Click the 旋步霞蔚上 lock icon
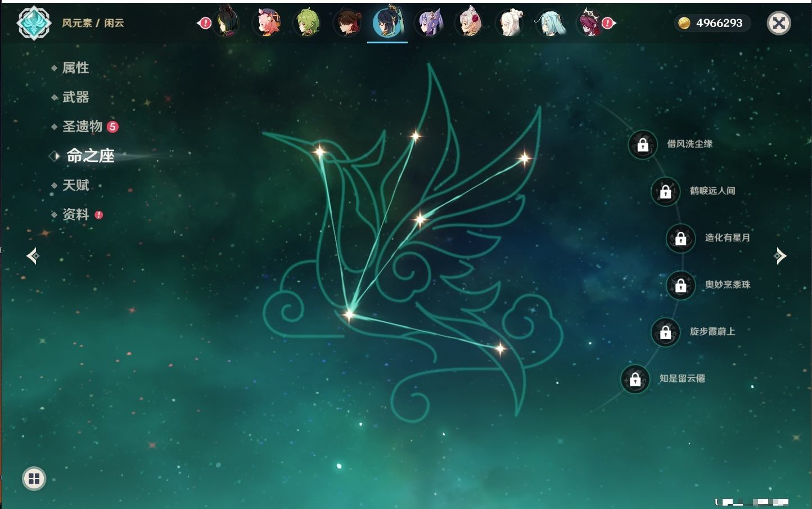 pyautogui.click(x=665, y=332)
